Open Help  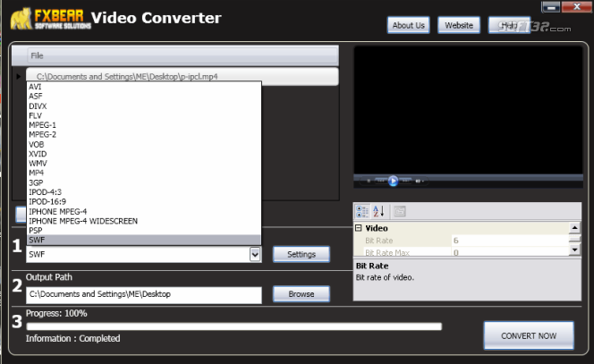coord(509,25)
